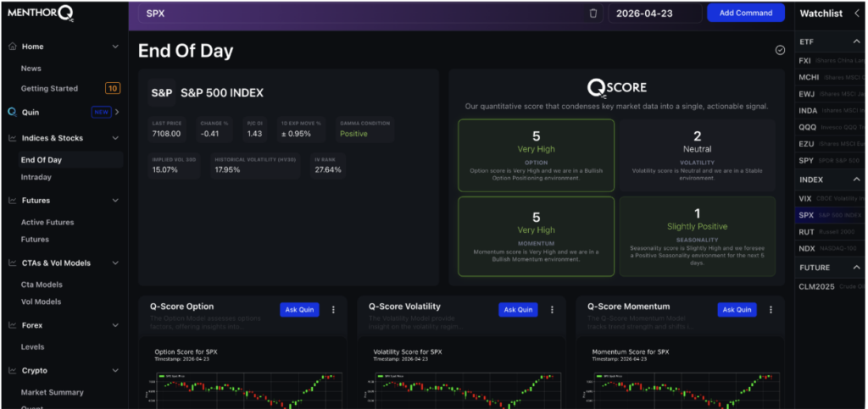Screen dimensions: 868x409
Task: Select RUT in the watchlist
Action: coord(831,232)
